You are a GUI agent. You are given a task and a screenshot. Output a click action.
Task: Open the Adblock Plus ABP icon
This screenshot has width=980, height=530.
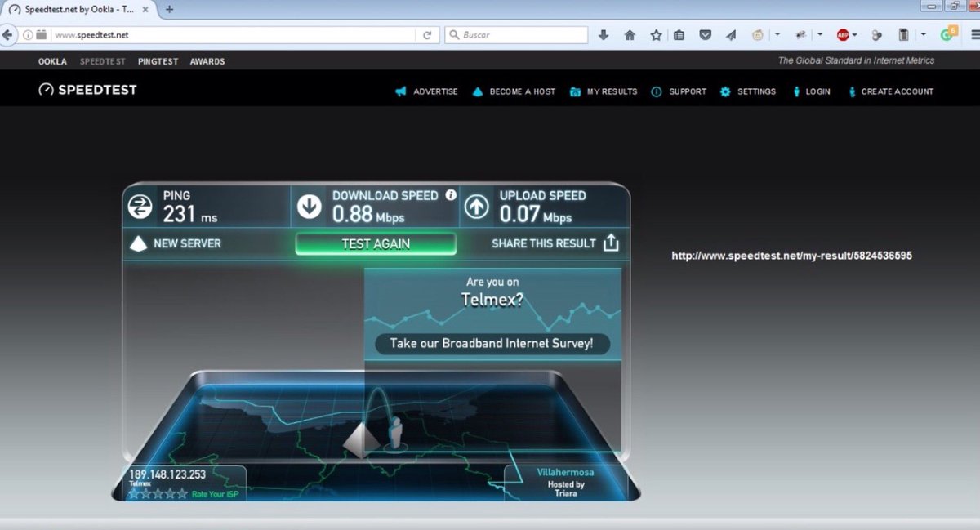coord(843,35)
